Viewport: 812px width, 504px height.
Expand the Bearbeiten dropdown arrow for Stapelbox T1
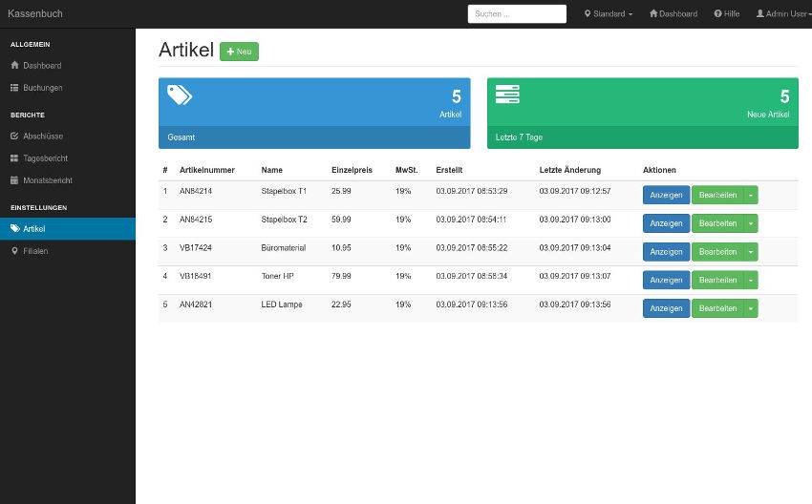(751, 196)
